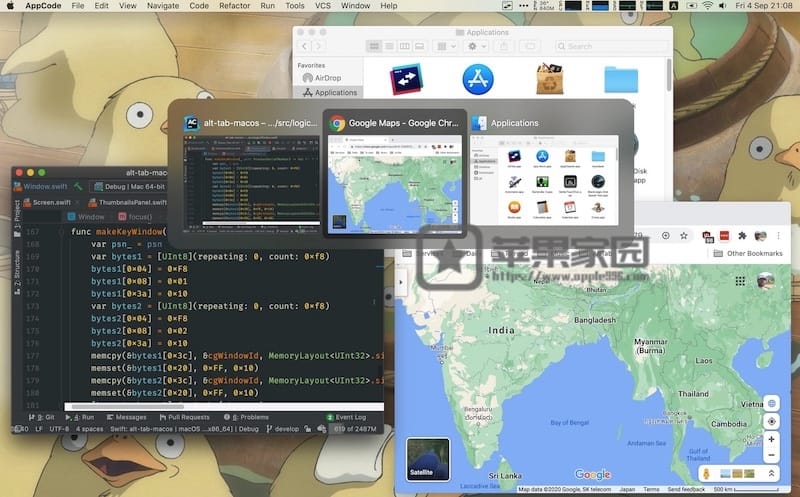Click the Finder forward arrow button
800x497 pixels.
(x=318, y=46)
